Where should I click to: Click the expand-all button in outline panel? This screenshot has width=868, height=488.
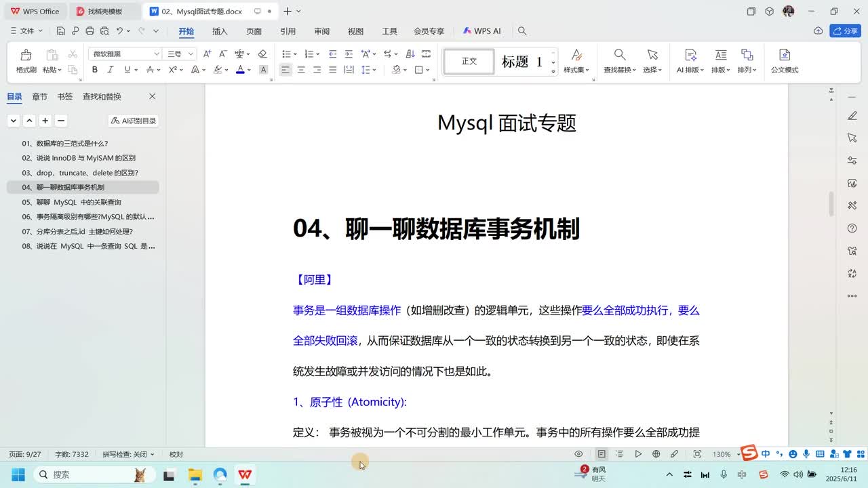[14, 121]
